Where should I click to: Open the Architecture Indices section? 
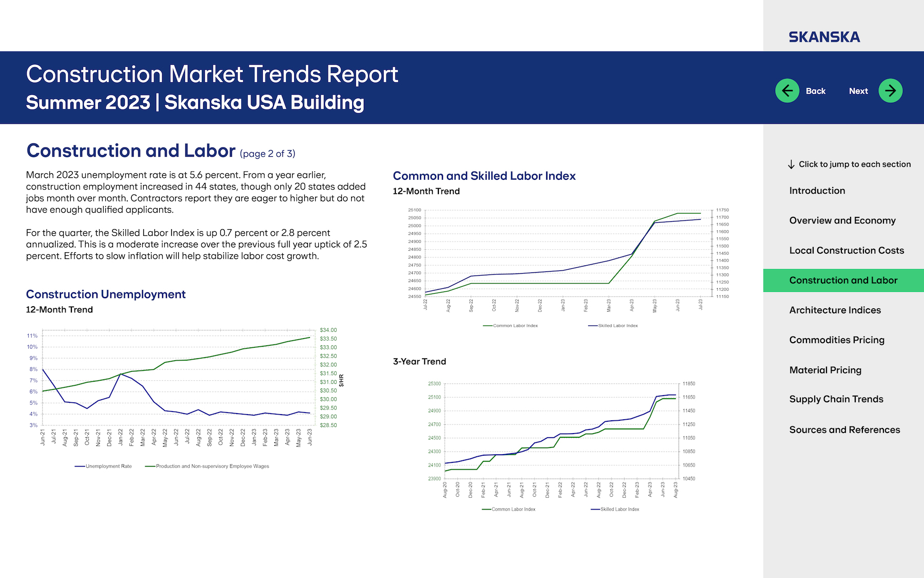pyautogui.click(x=835, y=310)
